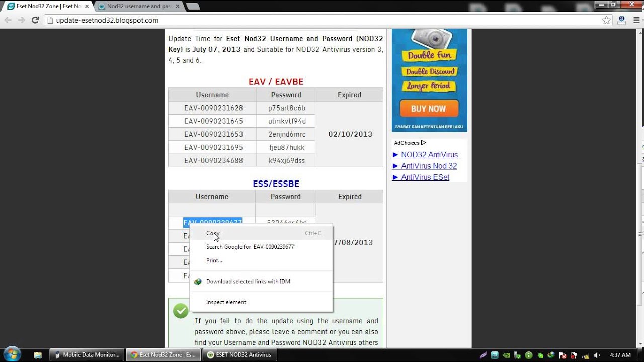644x362 pixels.
Task: Open the volume speaker tray icon
Action: (x=597, y=355)
